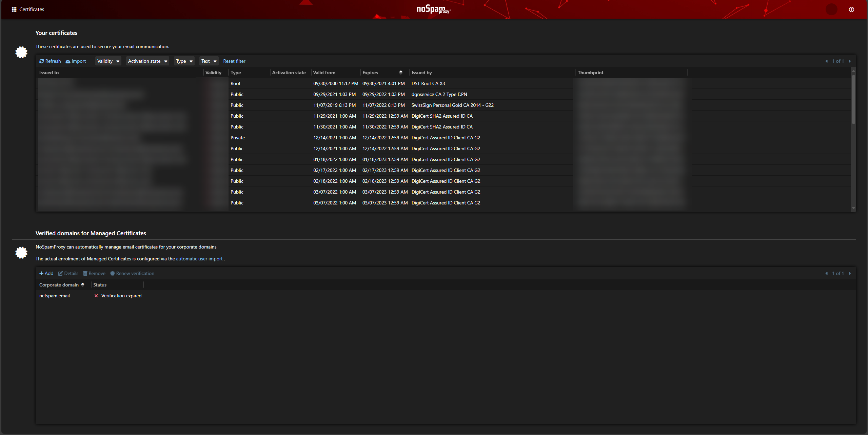This screenshot has height=435, width=868.
Task: Click the Refresh icon in certificates toolbar
Action: 42,61
